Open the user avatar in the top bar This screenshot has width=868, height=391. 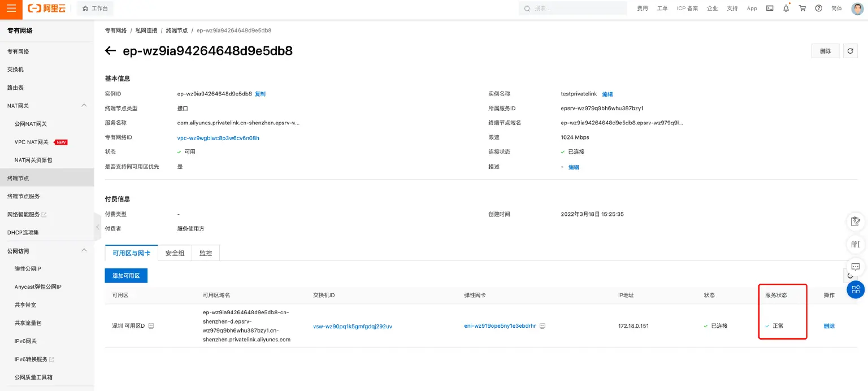[857, 8]
